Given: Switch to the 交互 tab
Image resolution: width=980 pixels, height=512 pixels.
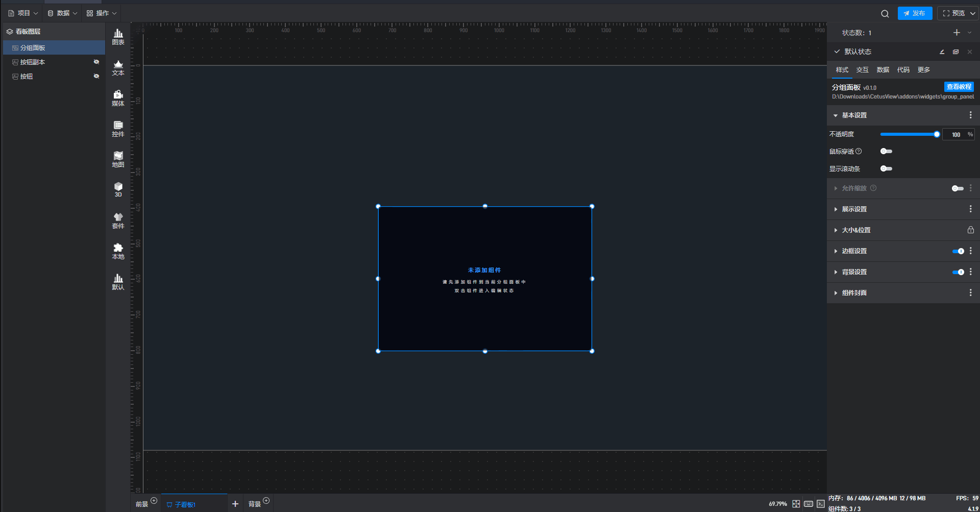Looking at the screenshot, I should click(862, 70).
